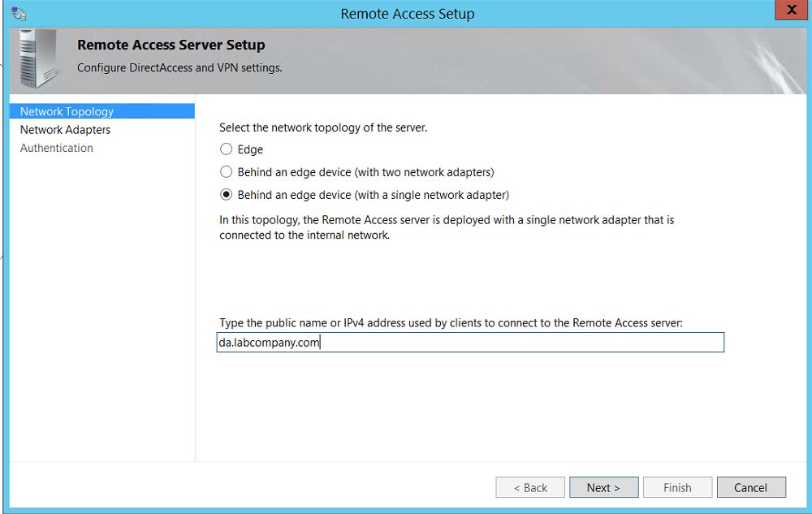812x514 pixels.
Task: Proceed with the Next button
Action: coord(604,487)
